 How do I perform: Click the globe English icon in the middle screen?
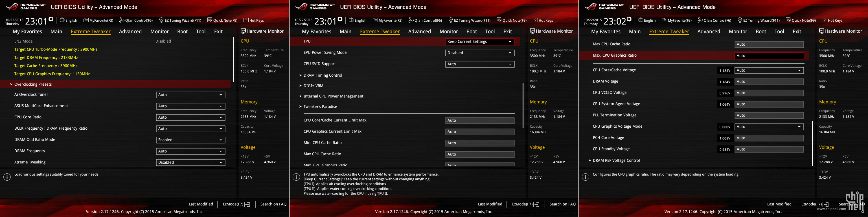point(351,20)
